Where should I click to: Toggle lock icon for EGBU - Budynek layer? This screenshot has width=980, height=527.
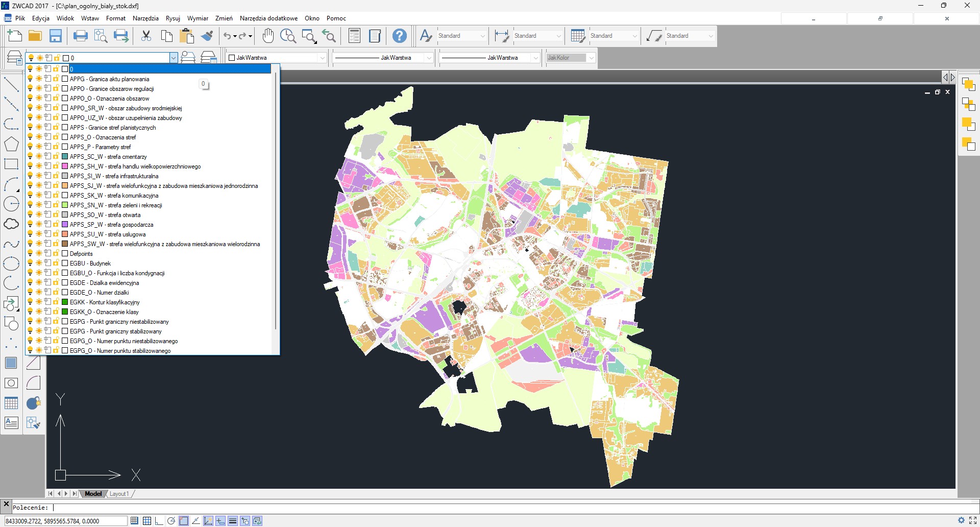56,263
